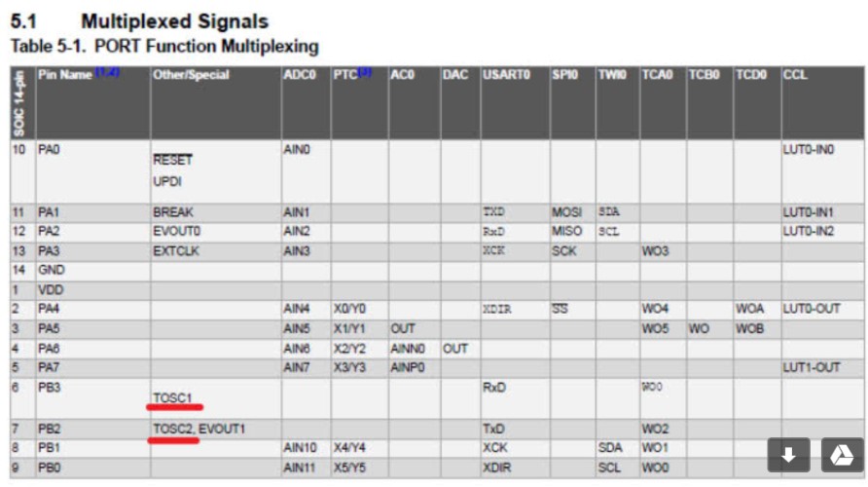Click the USART0 column header
Image resolution: width=868 pixels, height=487 pixels.
point(503,75)
